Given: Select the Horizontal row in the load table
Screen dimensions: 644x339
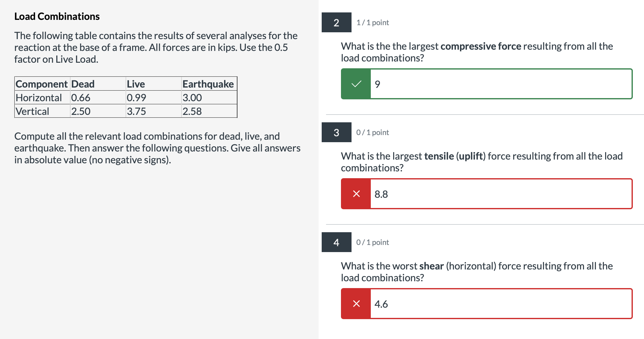Looking at the screenshot, I should 39,97.
